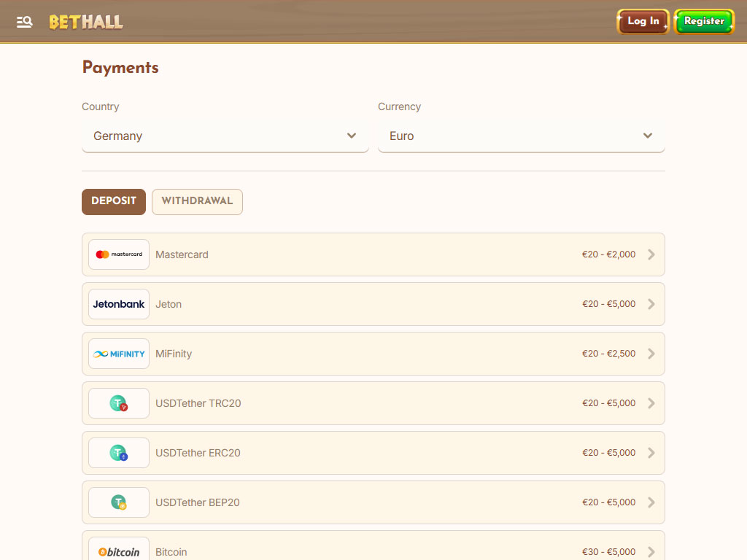Screen dimensions: 747x560
Task: Click the €20 - €2,500 limit text
Action: (609, 354)
